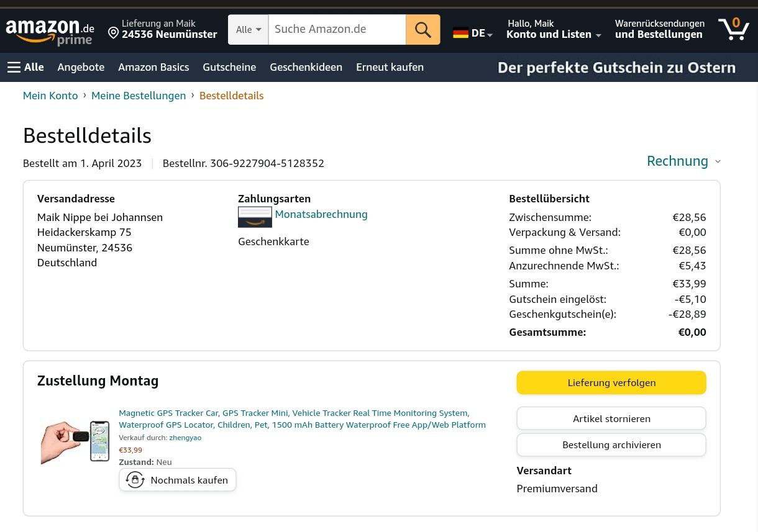Open Konto und Listen dropdown
The height and width of the screenshot is (532, 758).
[553, 34]
